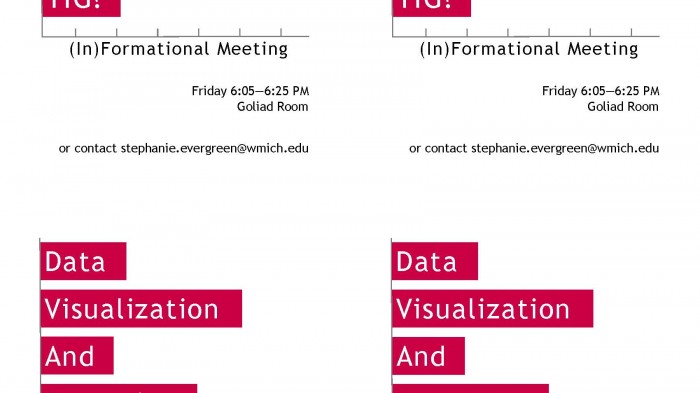Click the right red "Data" bar
This screenshot has height=393, width=700.
point(435,261)
